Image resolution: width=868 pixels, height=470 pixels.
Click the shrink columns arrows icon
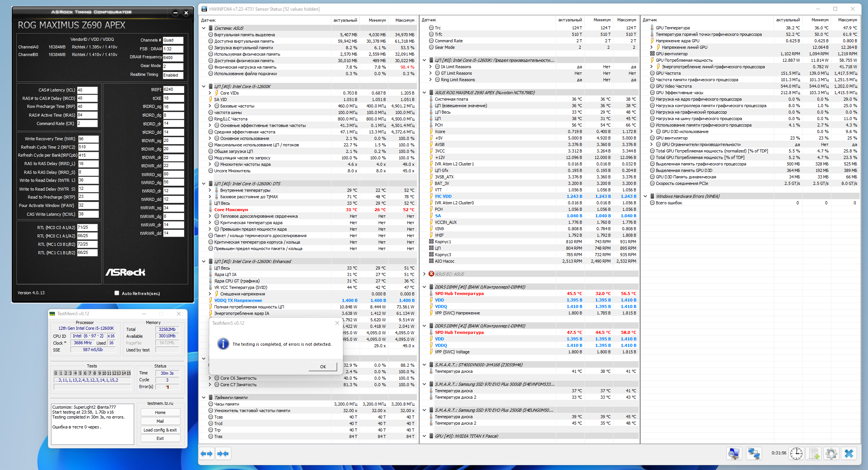click(223, 454)
